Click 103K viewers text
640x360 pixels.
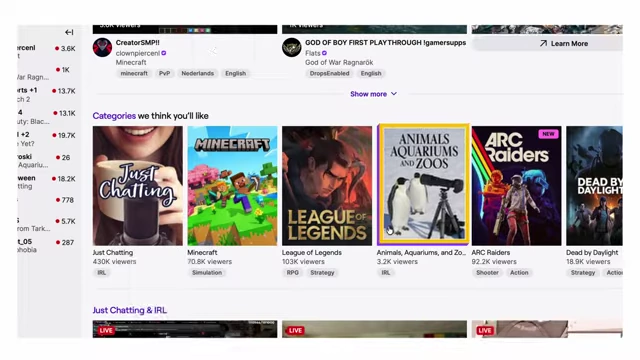click(x=303, y=262)
